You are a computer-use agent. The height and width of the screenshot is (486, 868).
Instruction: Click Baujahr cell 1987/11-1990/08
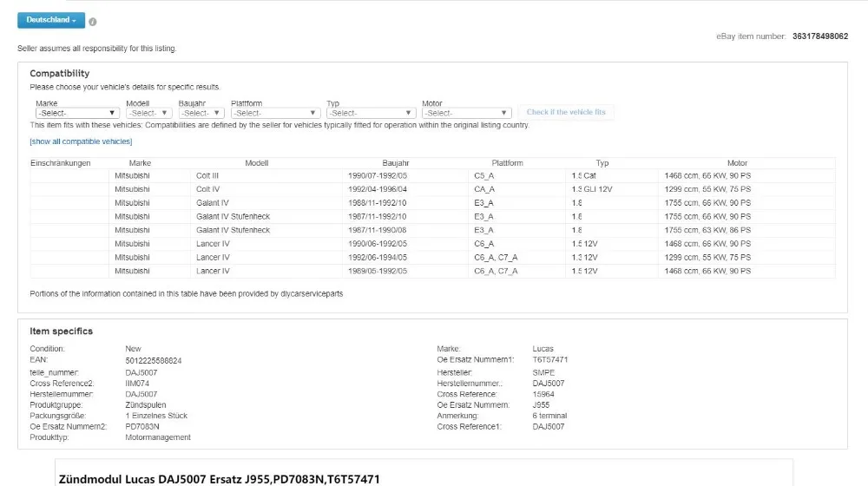(x=377, y=230)
